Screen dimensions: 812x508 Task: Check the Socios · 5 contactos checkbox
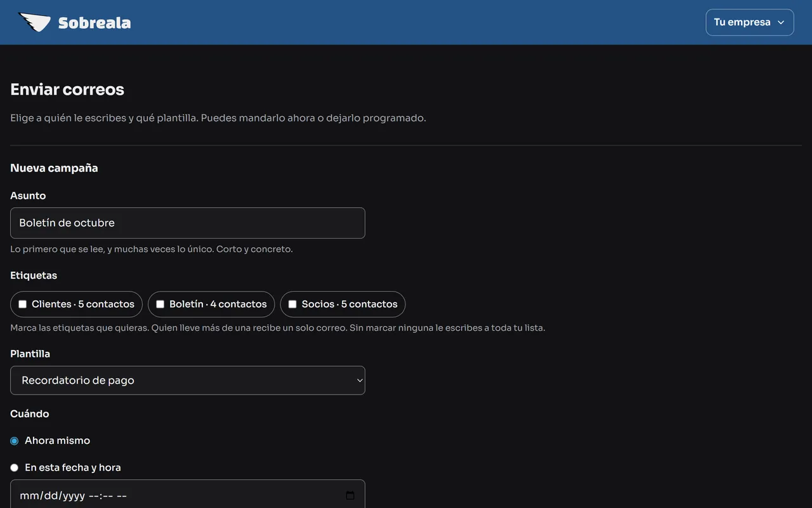point(292,304)
